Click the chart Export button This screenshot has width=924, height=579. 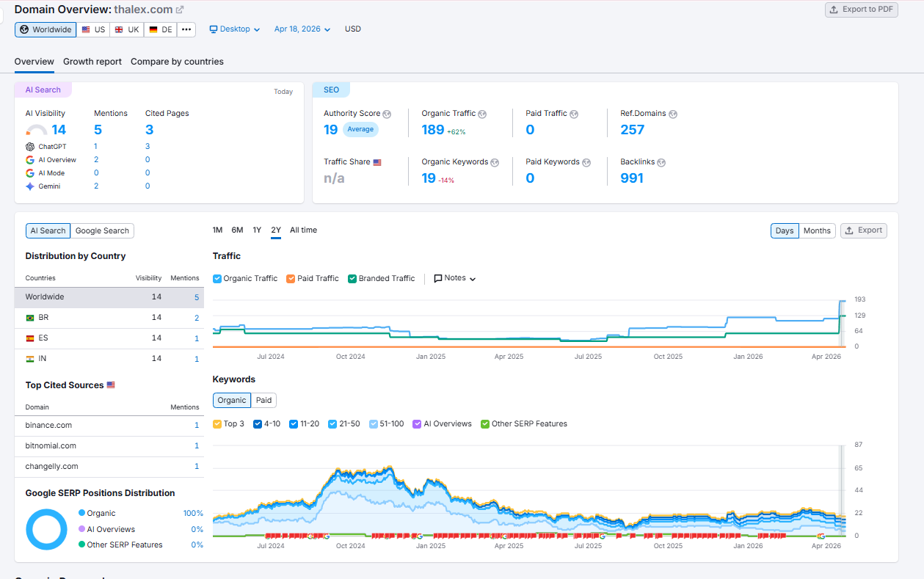[864, 230]
